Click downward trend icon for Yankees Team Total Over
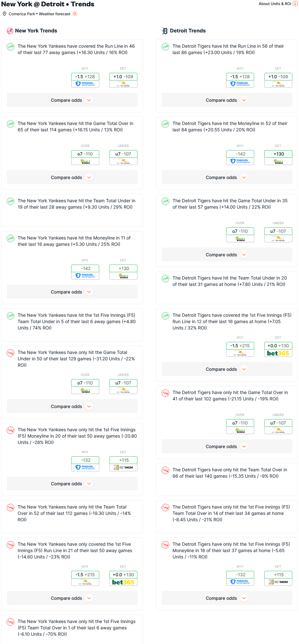Image resolution: width=299 pixels, height=644 pixels. tap(10, 508)
